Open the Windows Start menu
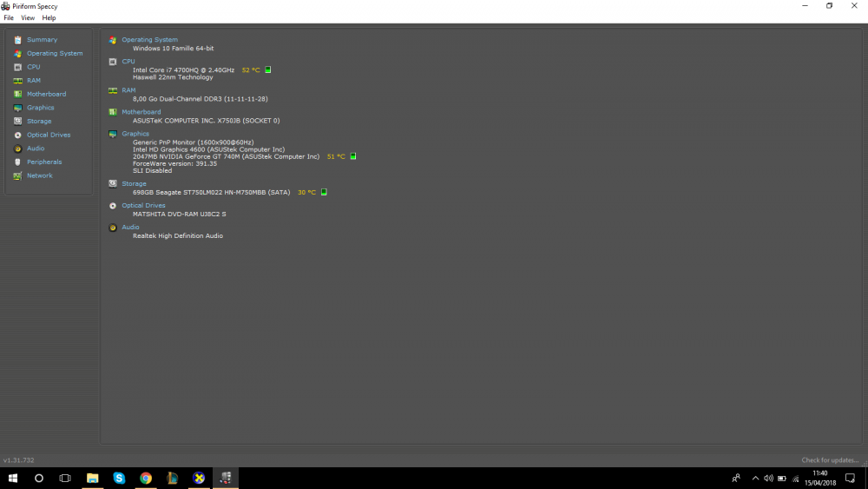The image size is (868, 489). coord(13,478)
